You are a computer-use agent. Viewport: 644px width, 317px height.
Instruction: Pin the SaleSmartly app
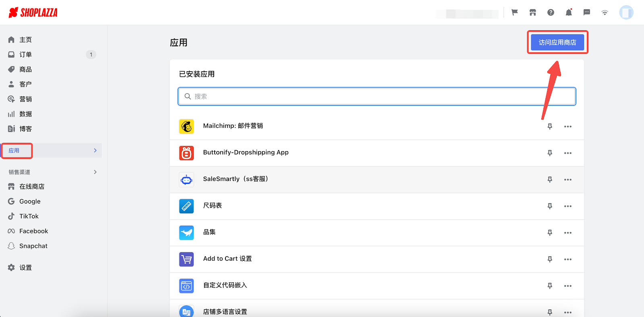click(x=550, y=179)
